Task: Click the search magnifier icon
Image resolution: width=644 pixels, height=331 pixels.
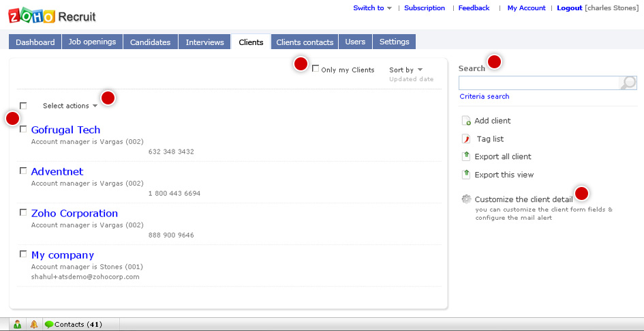Action: (628, 83)
